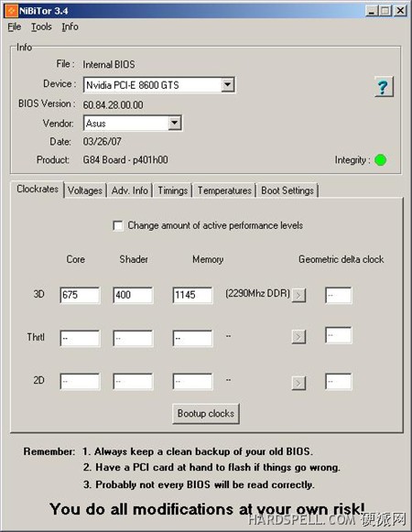Click the BIOS version value 60.84.28.00.00
The width and height of the screenshot is (412, 532).
(113, 104)
